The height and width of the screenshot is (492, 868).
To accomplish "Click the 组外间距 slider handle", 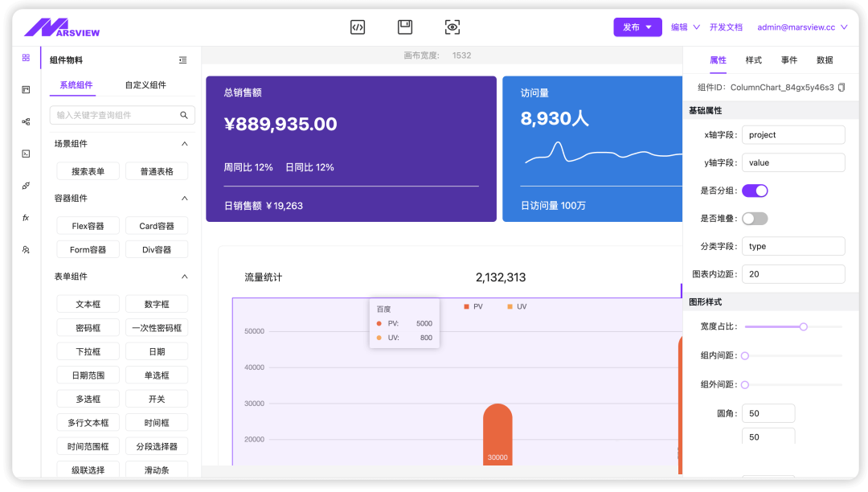I will [x=745, y=384].
